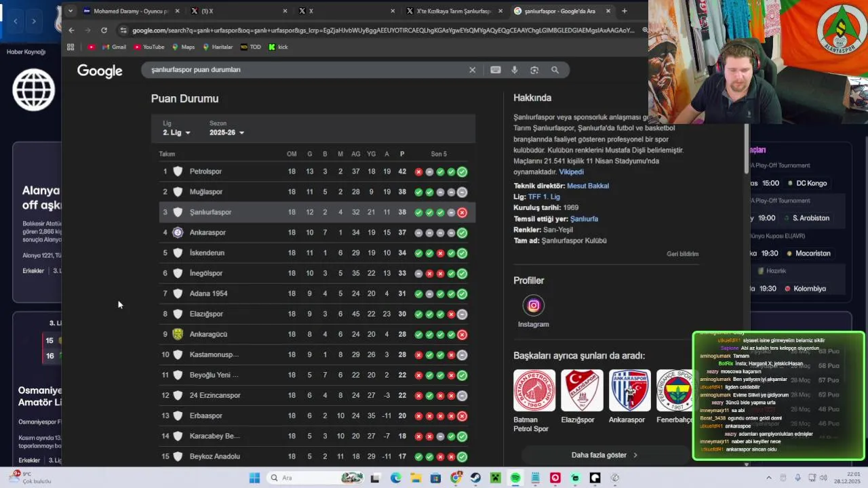The width and height of the screenshot is (868, 488).
Task: Open Microsoft Edge from the taskbar
Action: [396, 478]
